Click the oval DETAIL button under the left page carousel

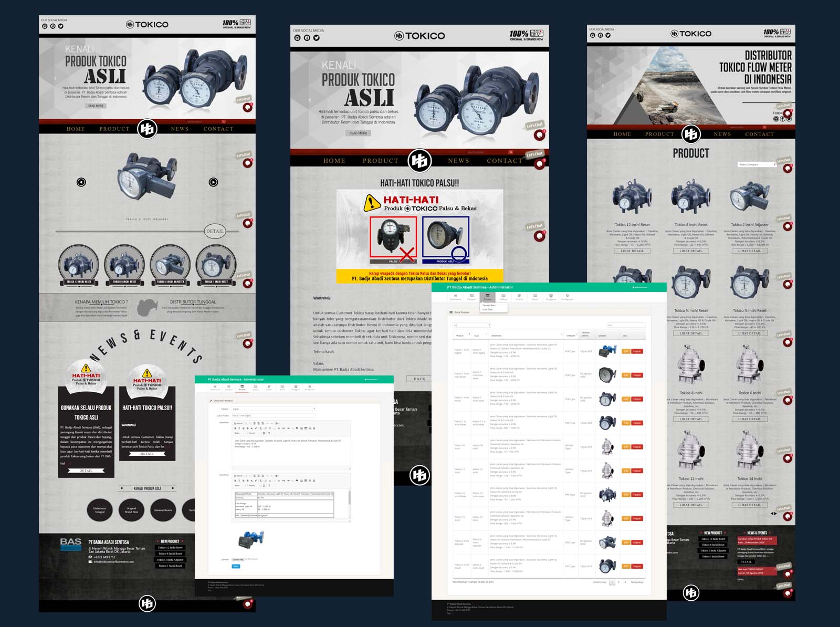[215, 231]
